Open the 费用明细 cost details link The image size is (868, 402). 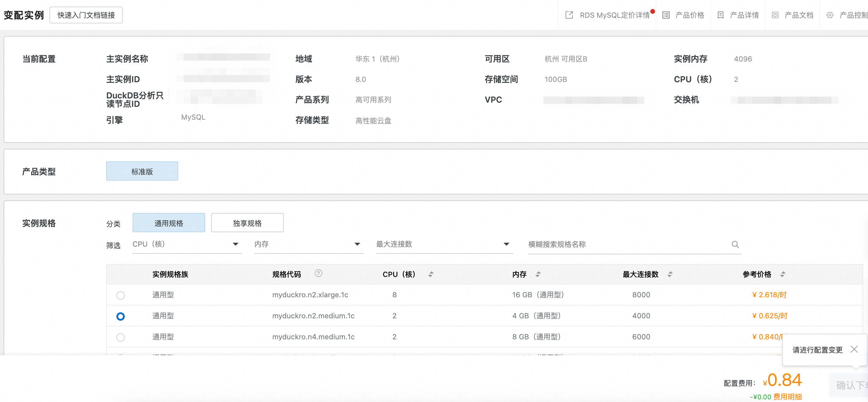(787, 397)
